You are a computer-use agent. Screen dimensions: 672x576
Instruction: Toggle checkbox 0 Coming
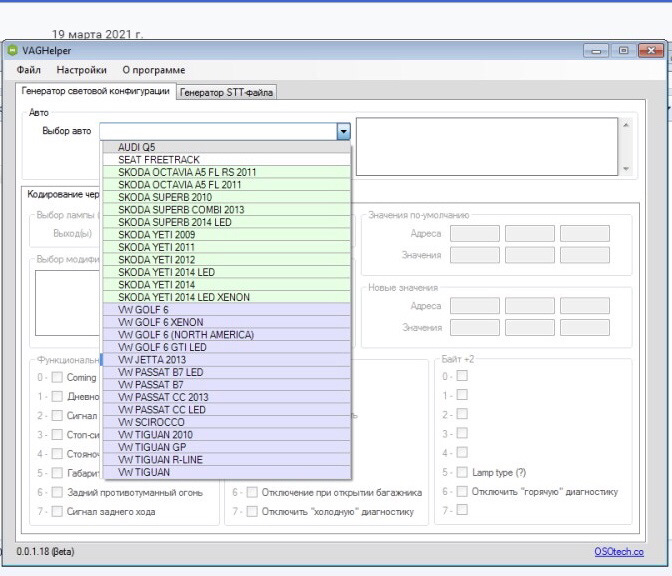click(57, 377)
